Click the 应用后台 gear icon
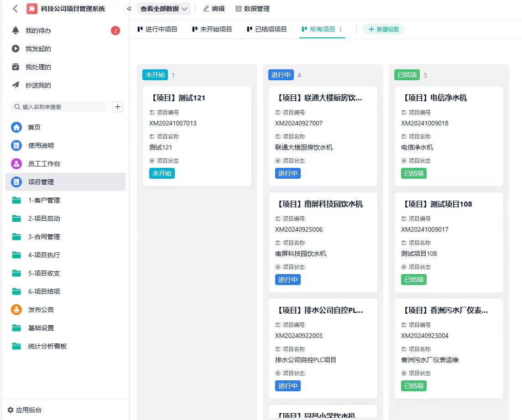Image resolution: width=522 pixels, height=420 pixels. [x=10, y=410]
